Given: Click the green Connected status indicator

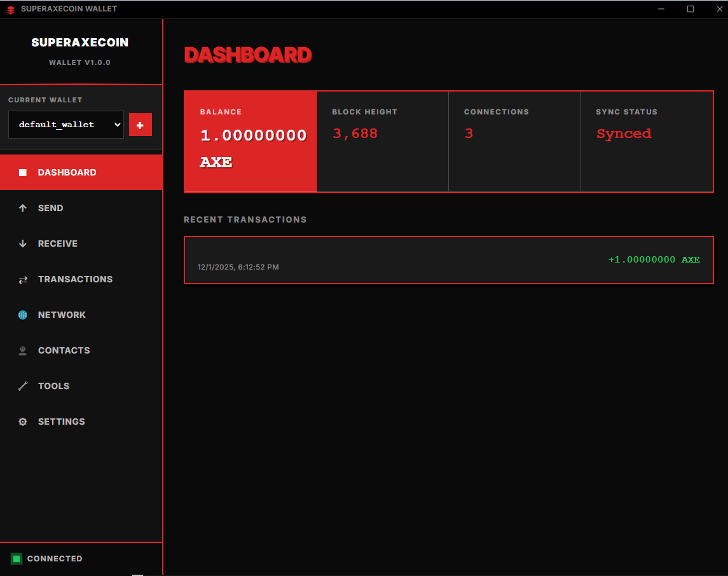Looking at the screenshot, I should 17,559.
